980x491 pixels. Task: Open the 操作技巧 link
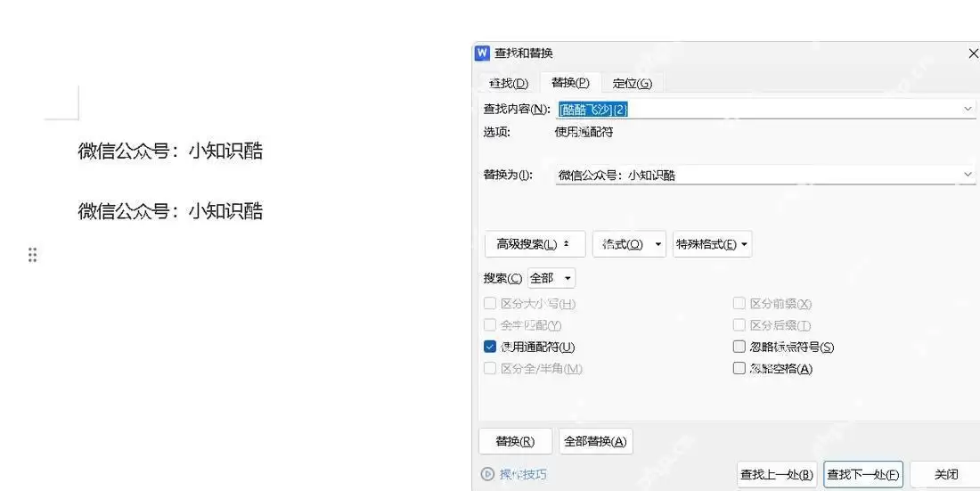pyautogui.click(x=523, y=474)
